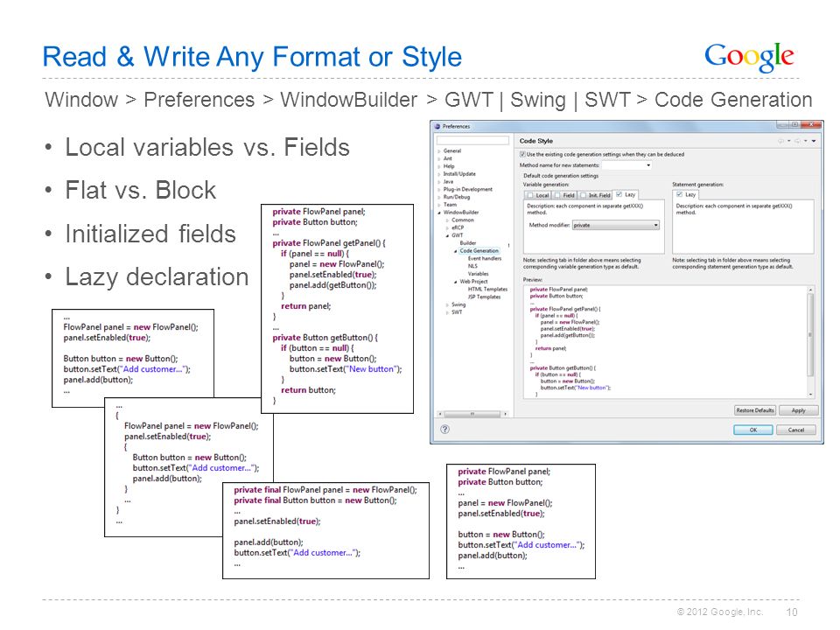This screenshot has width=840, height=630.
Task: Select the Web Project tree item
Action: click(x=473, y=282)
